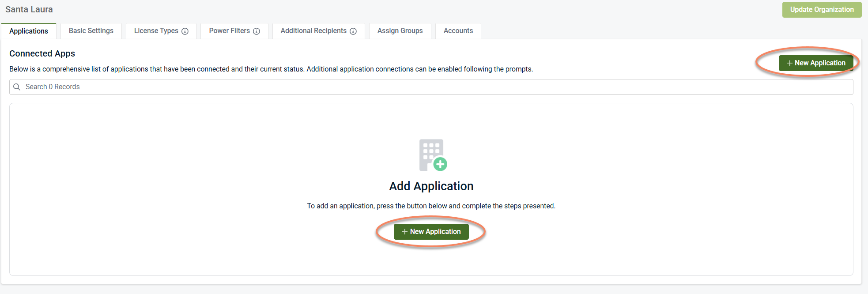Click New Application button beside Connected Apps
The height and width of the screenshot is (294, 868).
pos(815,63)
